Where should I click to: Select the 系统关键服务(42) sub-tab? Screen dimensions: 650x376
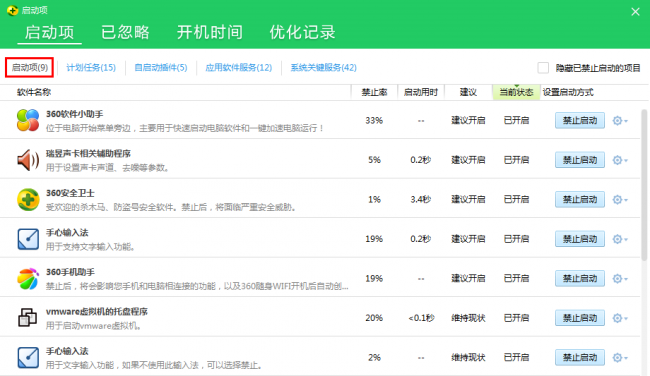(x=323, y=68)
